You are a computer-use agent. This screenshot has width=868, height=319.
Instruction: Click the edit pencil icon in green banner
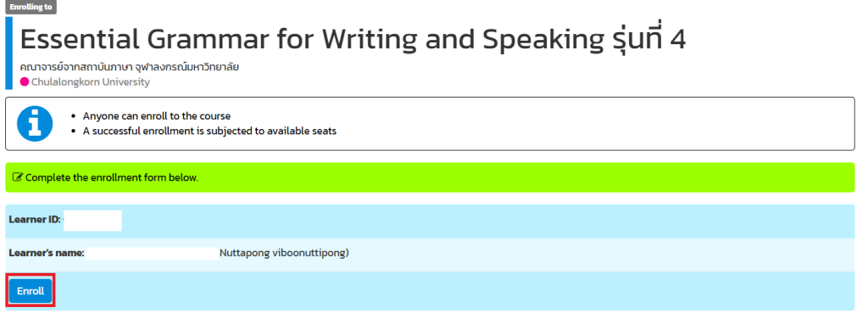(18, 178)
